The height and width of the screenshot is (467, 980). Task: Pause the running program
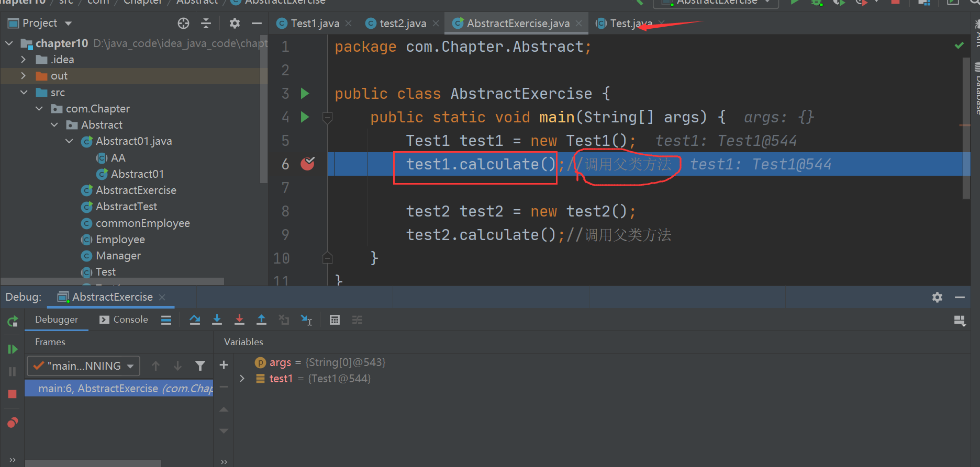coord(13,372)
